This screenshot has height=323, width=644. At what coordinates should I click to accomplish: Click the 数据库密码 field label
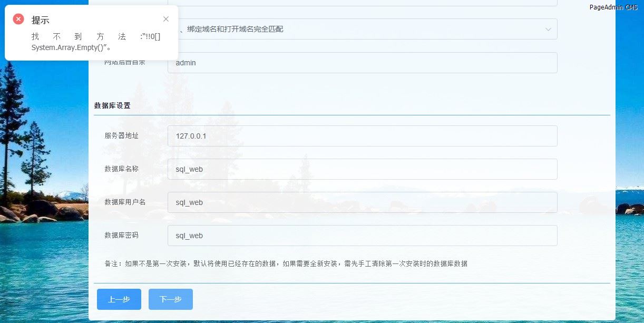pyautogui.click(x=121, y=235)
